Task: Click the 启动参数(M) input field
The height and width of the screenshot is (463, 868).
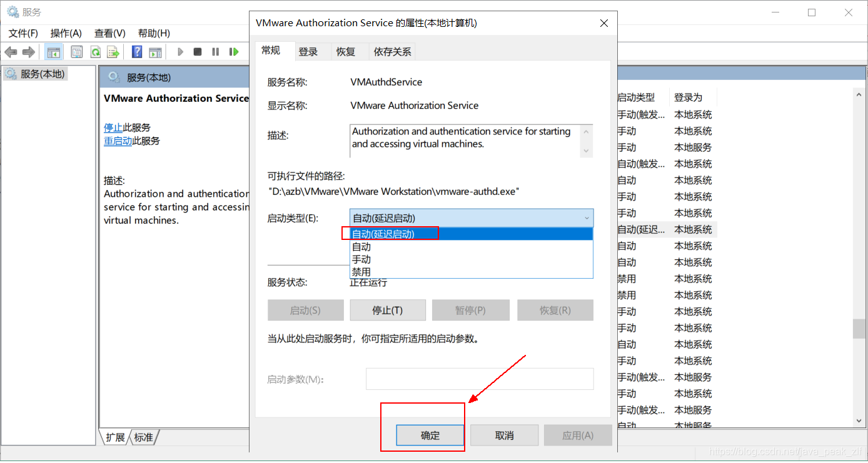Action: [480, 379]
